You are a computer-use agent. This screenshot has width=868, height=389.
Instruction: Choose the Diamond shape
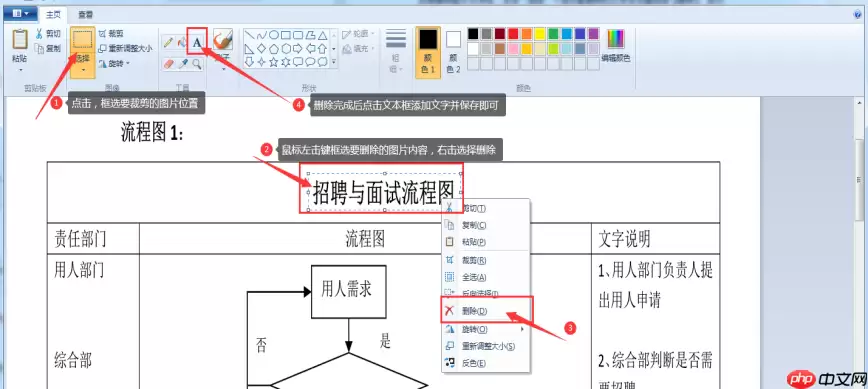[261, 48]
